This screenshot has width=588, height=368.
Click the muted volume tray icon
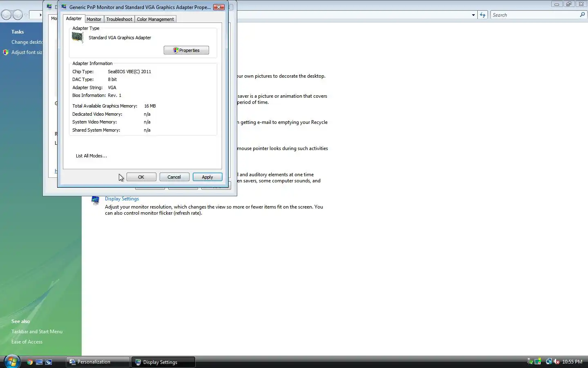point(556,361)
